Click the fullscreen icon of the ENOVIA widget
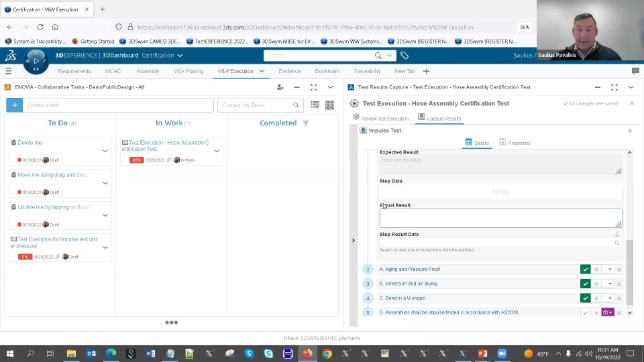The width and height of the screenshot is (644, 362). (x=313, y=87)
